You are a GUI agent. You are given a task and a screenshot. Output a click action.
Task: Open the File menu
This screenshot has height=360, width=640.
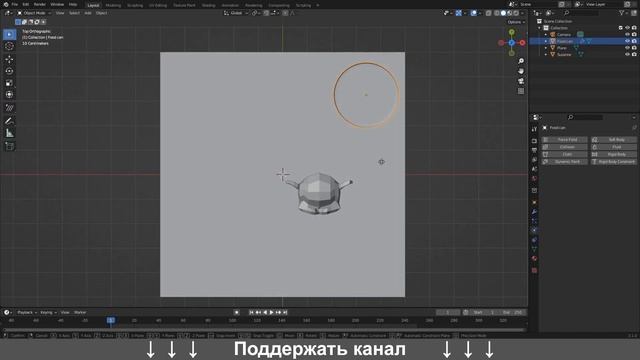[x=15, y=4]
